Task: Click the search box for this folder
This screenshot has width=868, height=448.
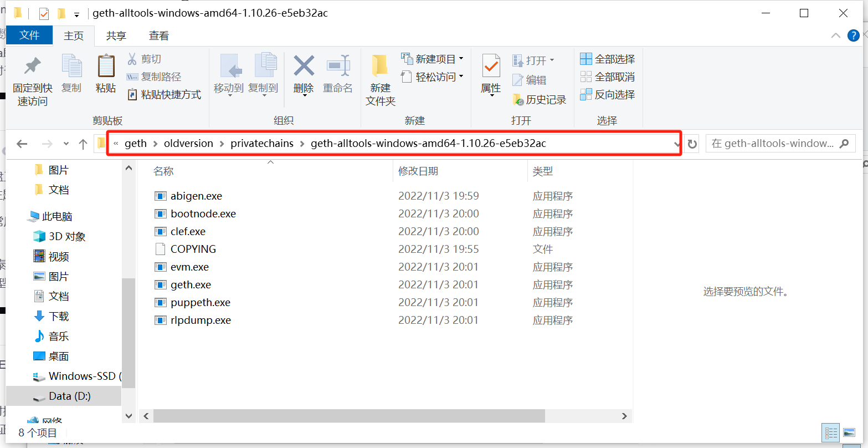Action: pos(780,144)
